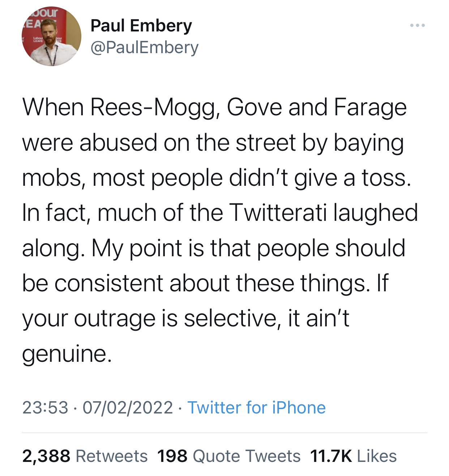Click the final word "genuine." of tweet
Viewport: 449px width, 476px height.
pos(67,354)
